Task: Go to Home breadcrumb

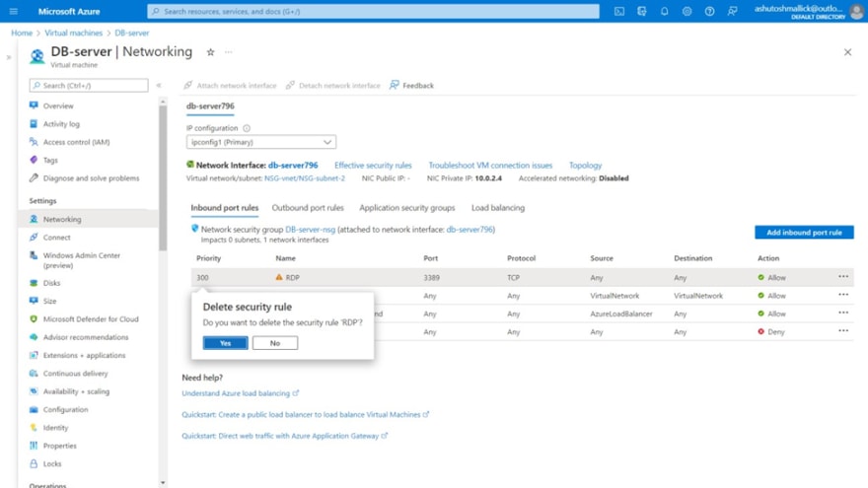Action: coord(22,34)
